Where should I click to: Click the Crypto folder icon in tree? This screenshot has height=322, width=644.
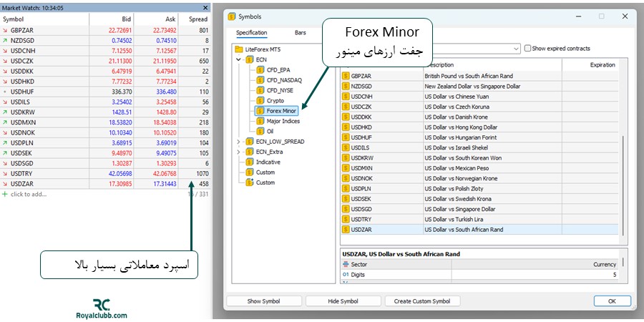(260, 101)
